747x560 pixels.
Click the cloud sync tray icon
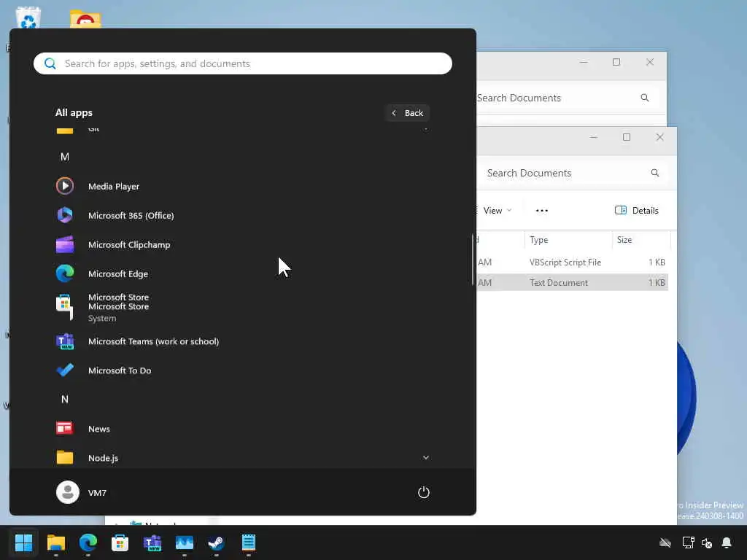tap(665, 542)
